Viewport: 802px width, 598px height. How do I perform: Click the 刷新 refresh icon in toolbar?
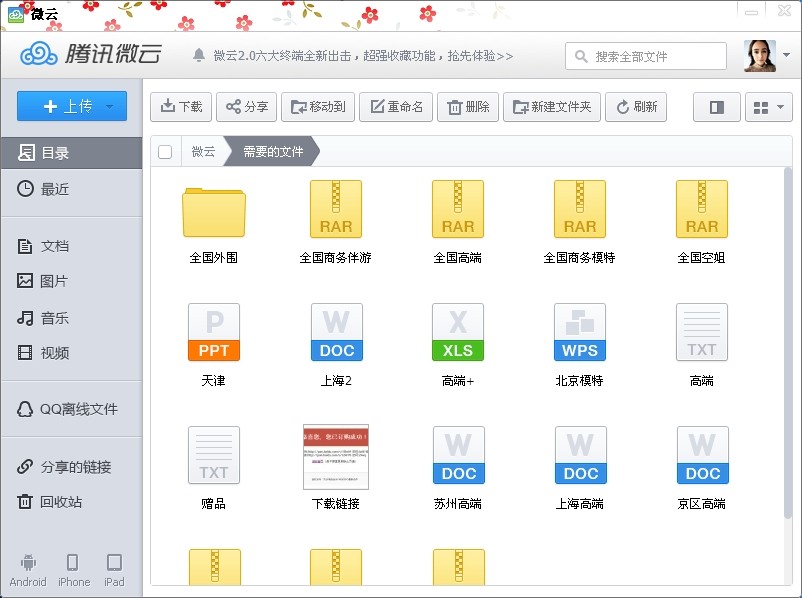(636, 106)
